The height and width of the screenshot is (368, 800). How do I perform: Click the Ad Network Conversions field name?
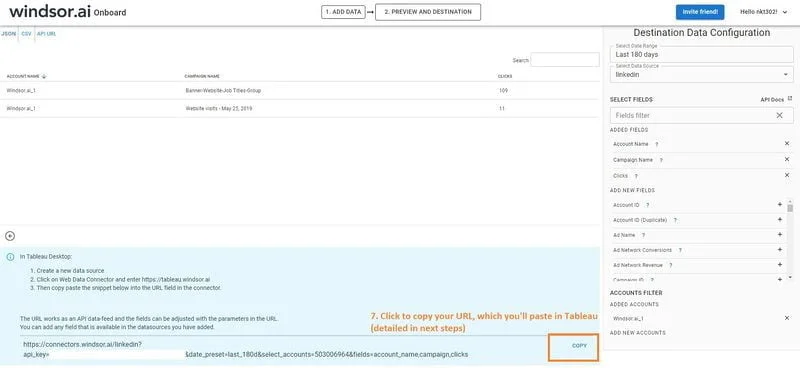coord(642,250)
